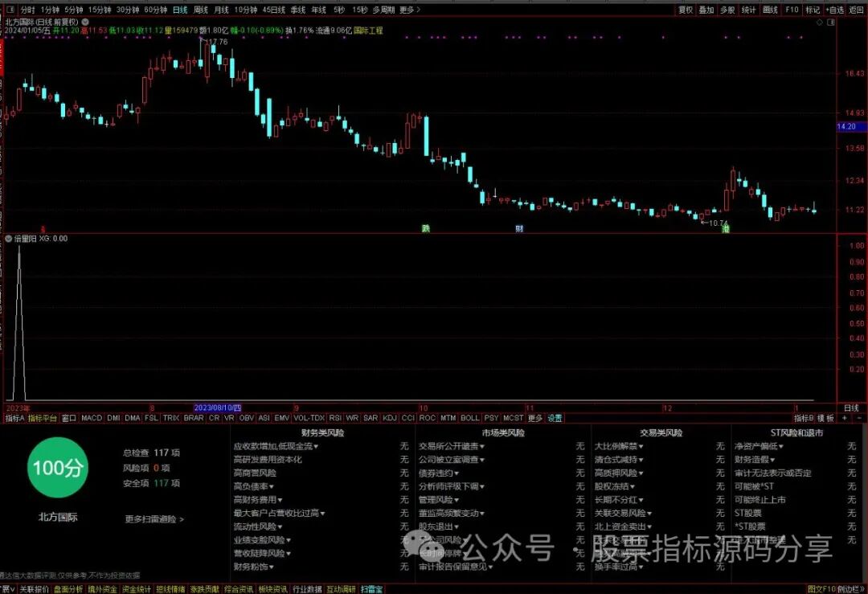This screenshot has height=594, width=868.
Task: Click the 图文F10 button at bottom right
Action: coord(821,589)
